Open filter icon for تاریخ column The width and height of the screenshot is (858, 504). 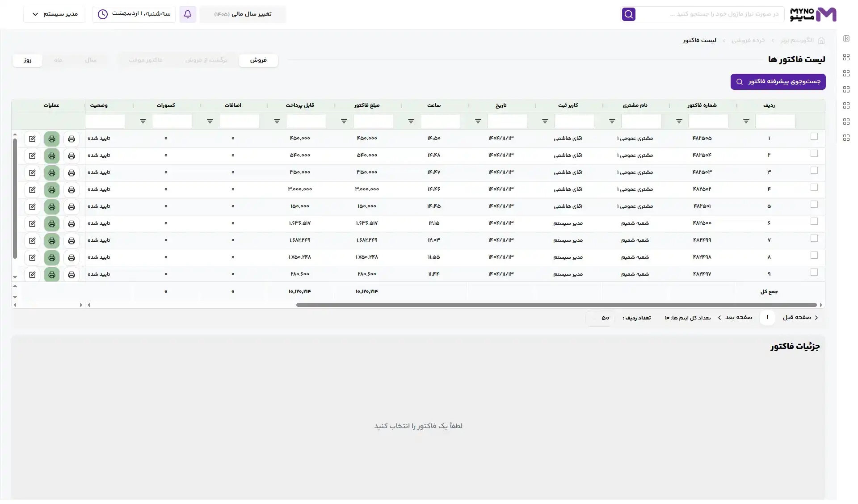pos(478,121)
